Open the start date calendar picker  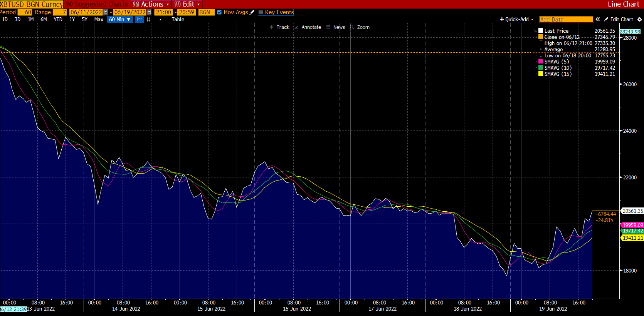[106, 12]
